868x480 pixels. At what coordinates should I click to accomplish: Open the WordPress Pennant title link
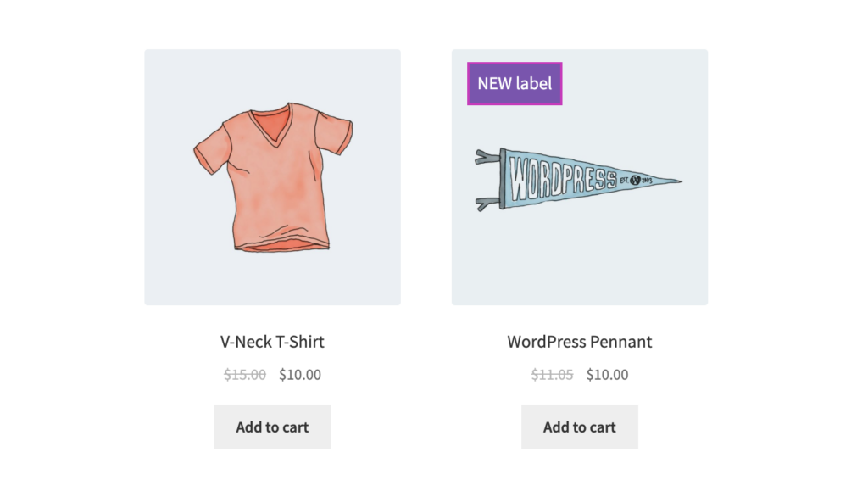pos(580,342)
